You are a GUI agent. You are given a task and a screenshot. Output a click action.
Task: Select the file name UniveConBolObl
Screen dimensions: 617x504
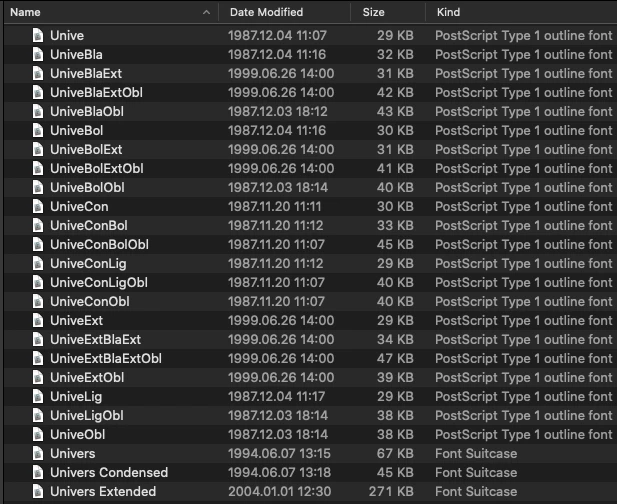(100, 244)
